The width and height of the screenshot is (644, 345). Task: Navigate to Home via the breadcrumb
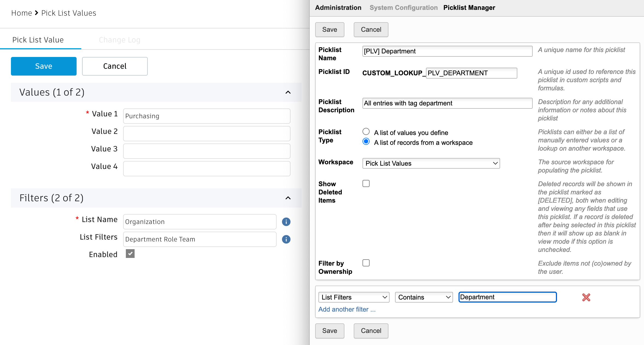21,13
